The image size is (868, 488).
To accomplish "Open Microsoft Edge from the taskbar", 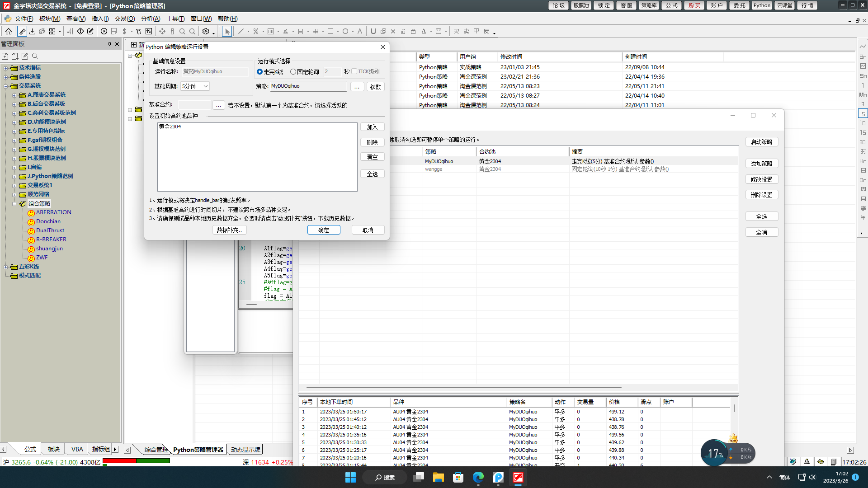I will [x=478, y=477].
